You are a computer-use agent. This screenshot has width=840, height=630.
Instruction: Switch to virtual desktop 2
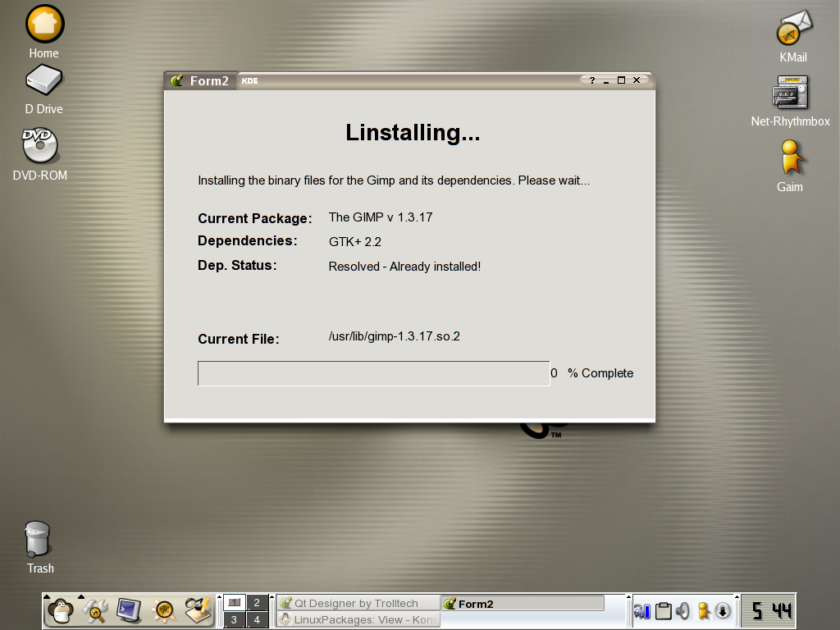click(257, 602)
